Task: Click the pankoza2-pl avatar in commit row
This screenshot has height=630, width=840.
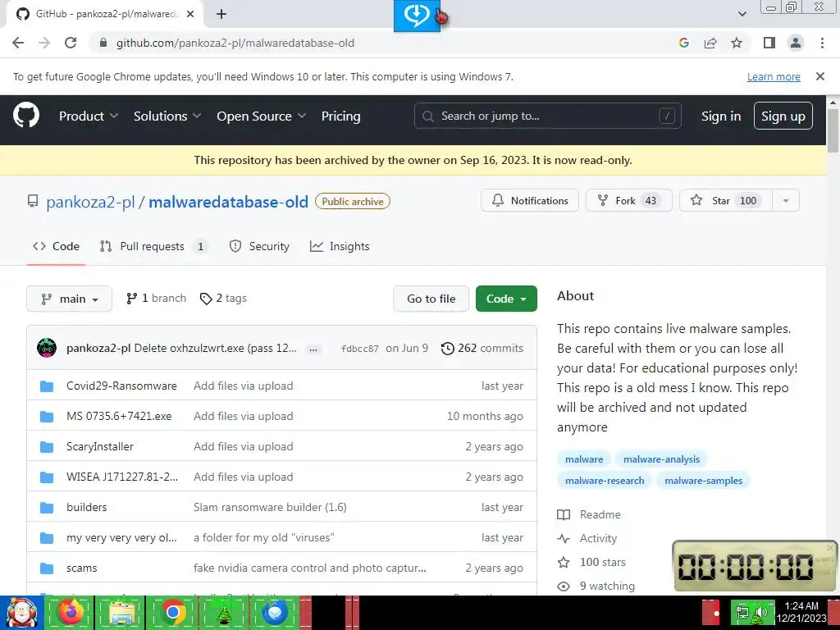Action: pyautogui.click(x=47, y=348)
